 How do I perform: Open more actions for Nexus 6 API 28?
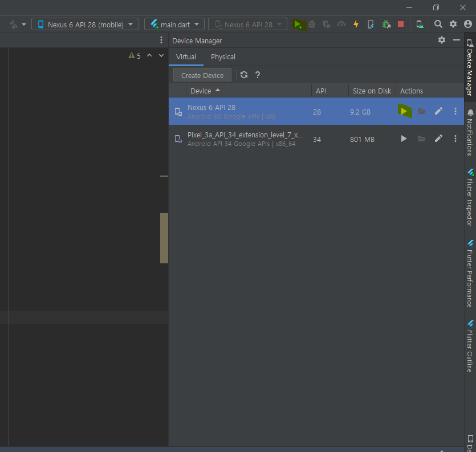click(455, 111)
